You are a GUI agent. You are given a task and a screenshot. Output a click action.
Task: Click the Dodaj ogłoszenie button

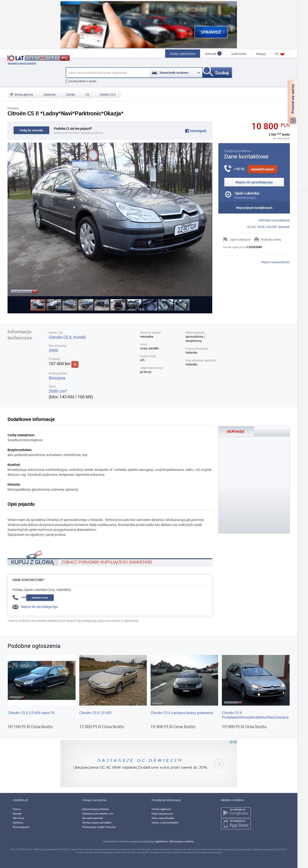point(182,54)
